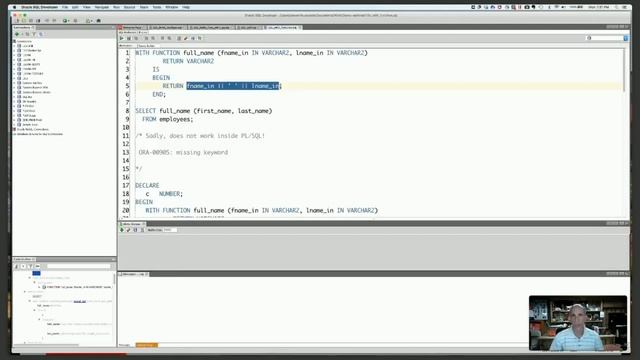The image size is (640, 360).
Task: Click the Rollback icon in worksheet toolbar
Action: click(x=169, y=38)
